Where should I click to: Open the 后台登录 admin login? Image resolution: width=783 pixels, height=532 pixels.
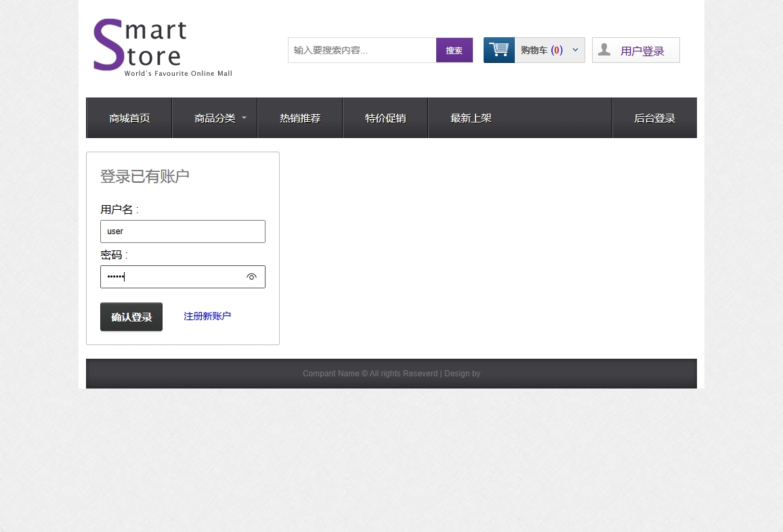coord(654,118)
